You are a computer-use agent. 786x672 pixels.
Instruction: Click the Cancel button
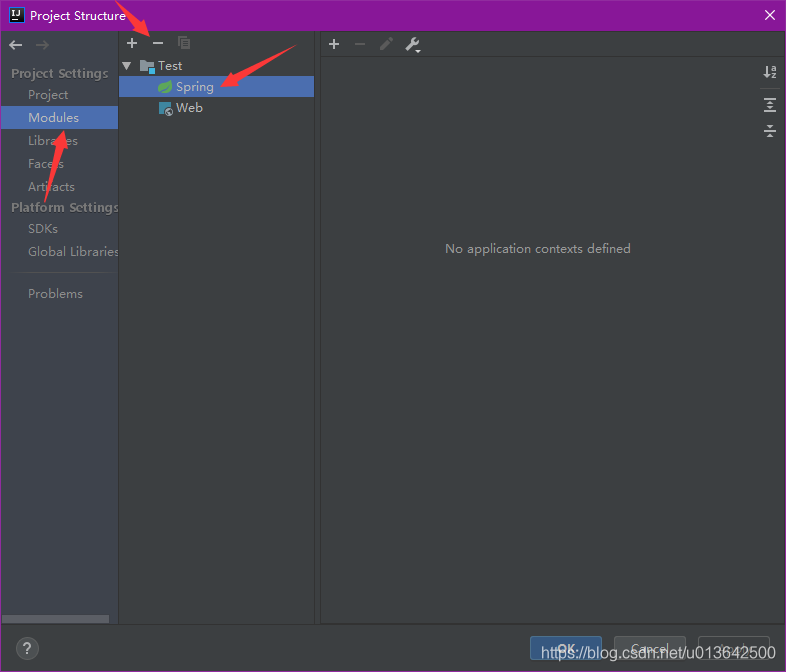coord(650,648)
